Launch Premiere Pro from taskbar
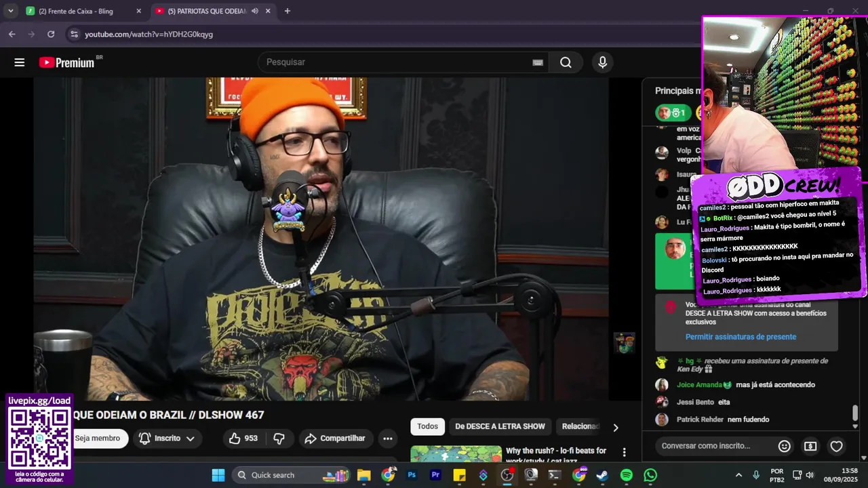 [435, 475]
